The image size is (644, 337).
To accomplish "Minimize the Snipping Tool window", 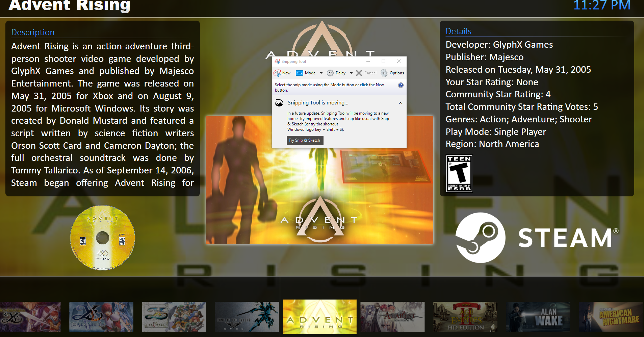I will 368,62.
